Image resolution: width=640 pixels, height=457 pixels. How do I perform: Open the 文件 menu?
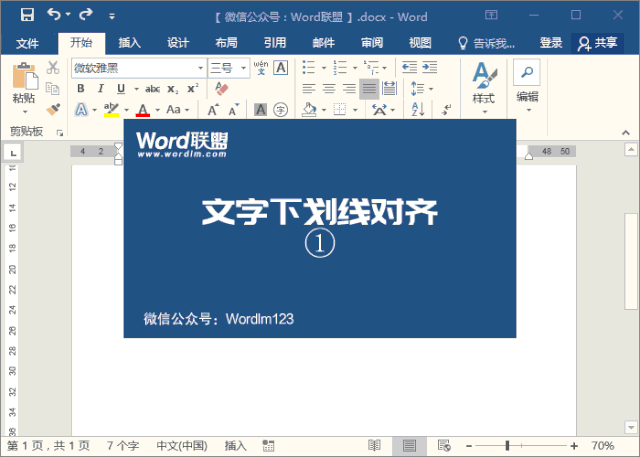point(27,43)
